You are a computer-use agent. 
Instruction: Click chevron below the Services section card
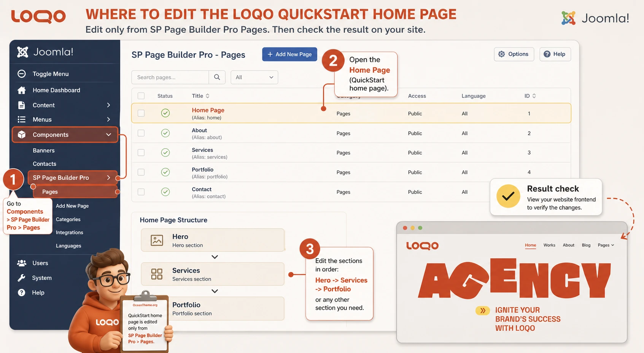(x=215, y=291)
